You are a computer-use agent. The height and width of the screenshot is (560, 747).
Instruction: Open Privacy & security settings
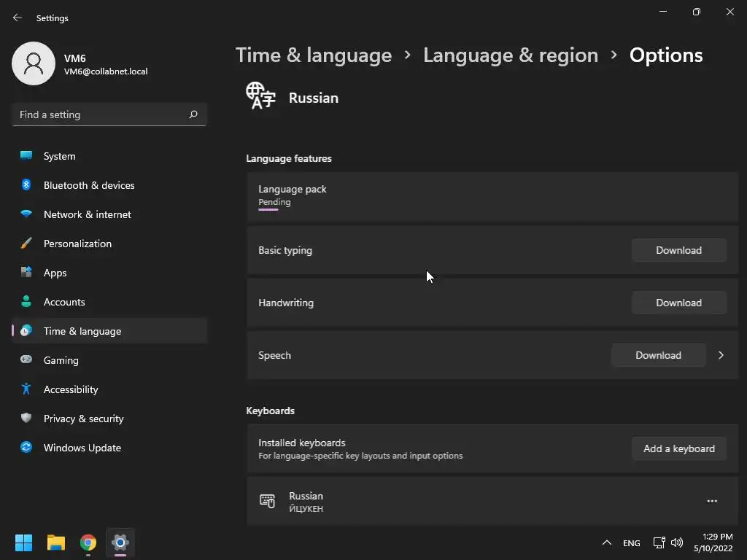point(83,419)
